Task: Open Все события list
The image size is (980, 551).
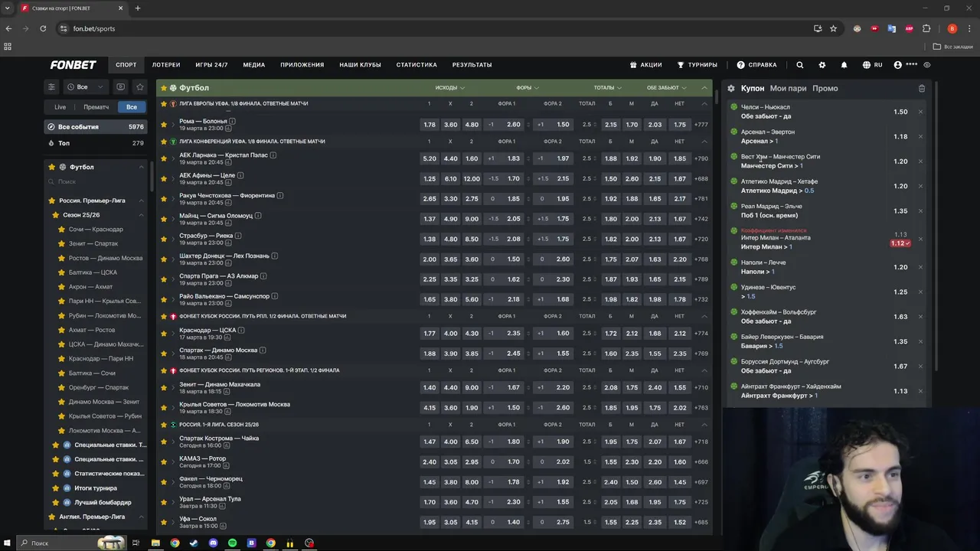Action: pyautogui.click(x=95, y=127)
